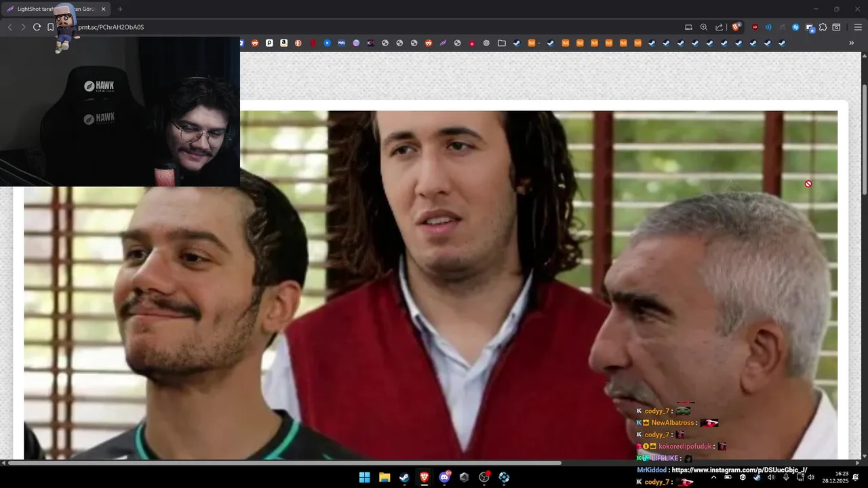This screenshot has height=488, width=868.
Task: Click the screenshot image on the page
Action: coord(431,285)
